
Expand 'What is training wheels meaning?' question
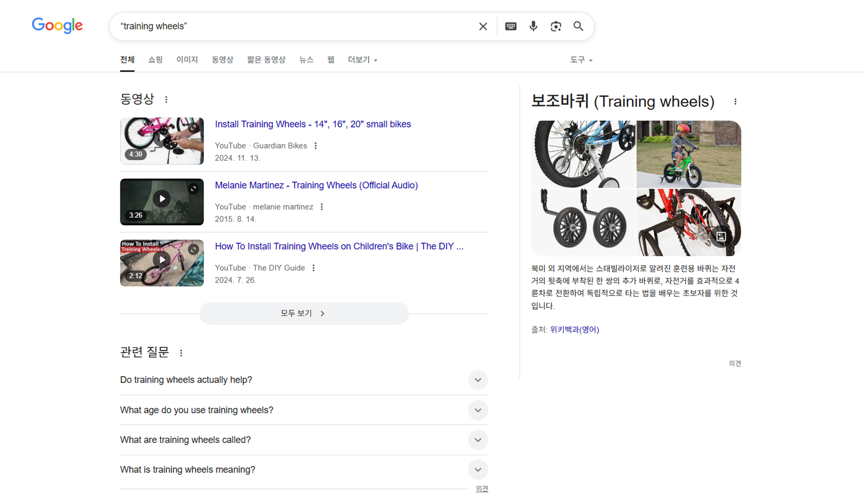478,470
